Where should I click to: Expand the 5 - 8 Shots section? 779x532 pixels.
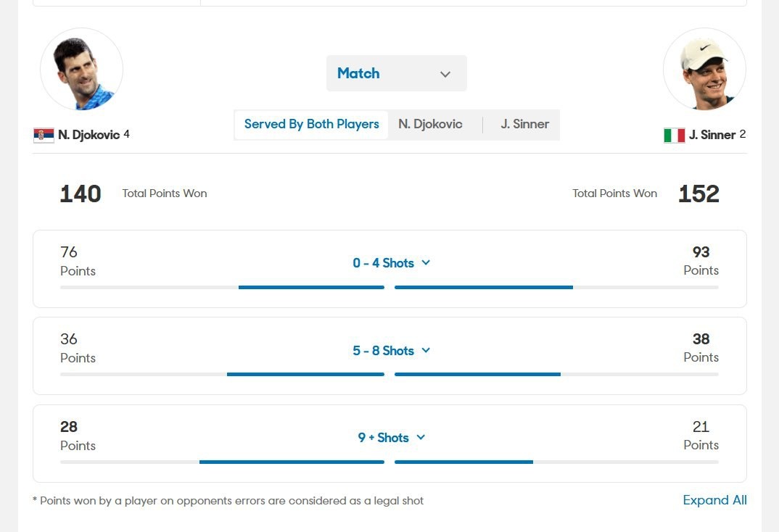click(x=383, y=351)
